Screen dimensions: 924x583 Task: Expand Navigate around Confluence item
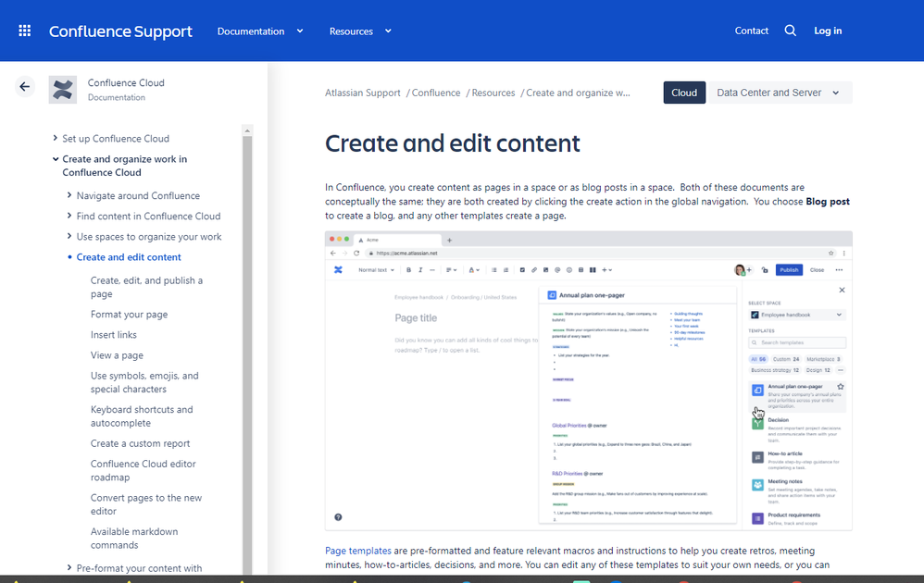(69, 195)
